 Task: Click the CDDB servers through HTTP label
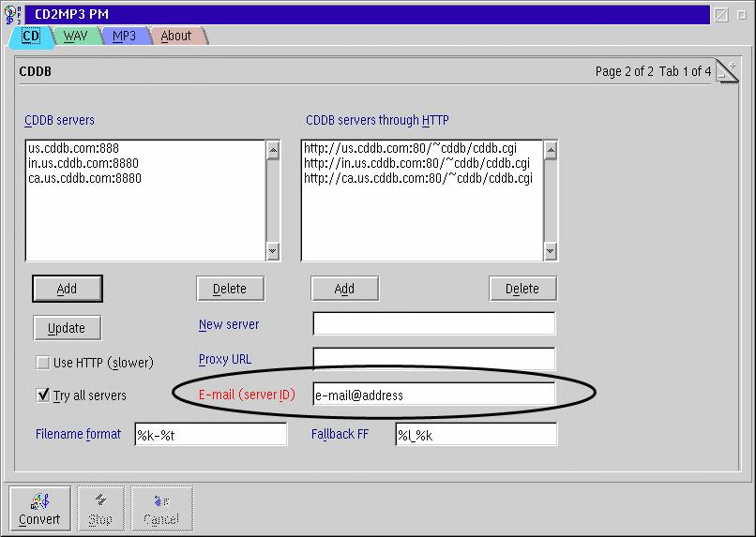click(377, 120)
